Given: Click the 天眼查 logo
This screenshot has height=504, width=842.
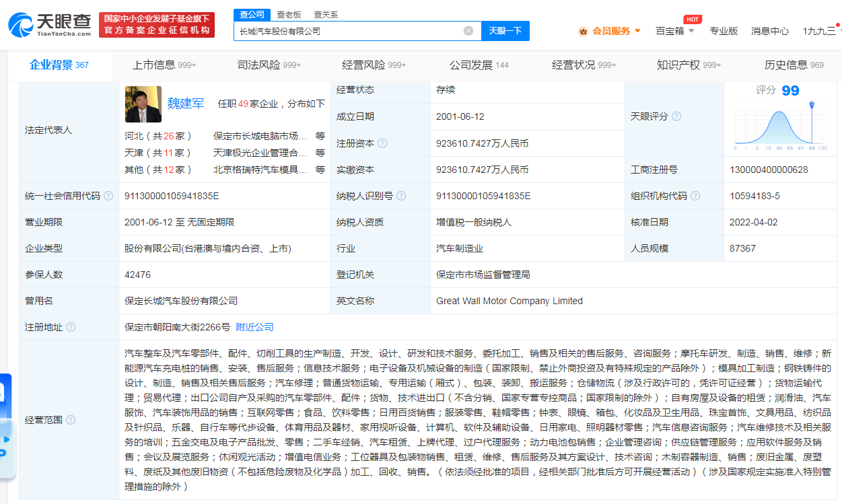Looking at the screenshot, I should (x=50, y=24).
